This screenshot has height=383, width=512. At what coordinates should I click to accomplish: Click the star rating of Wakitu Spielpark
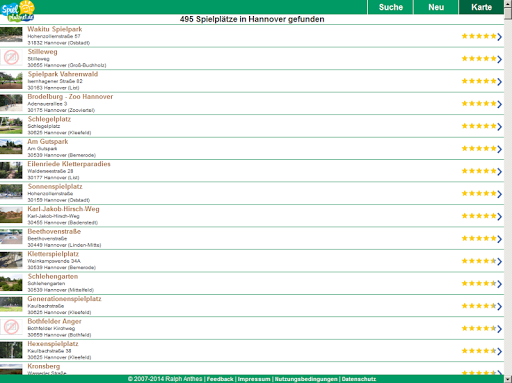(x=479, y=36)
